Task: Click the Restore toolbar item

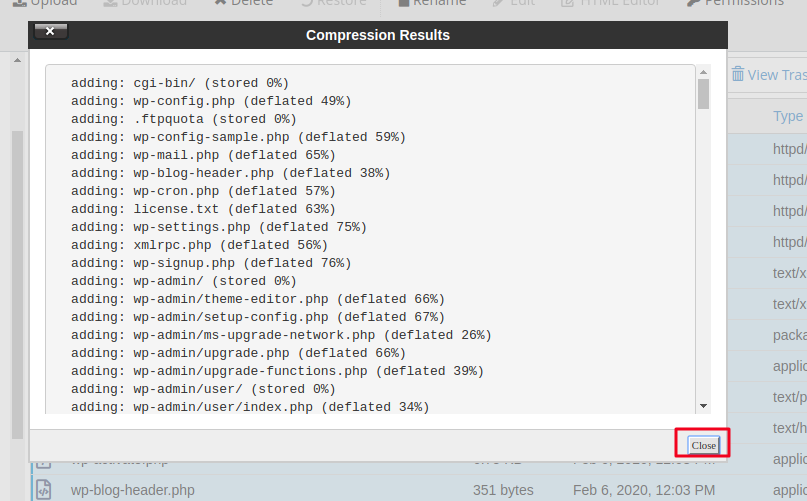Action: 334,3
